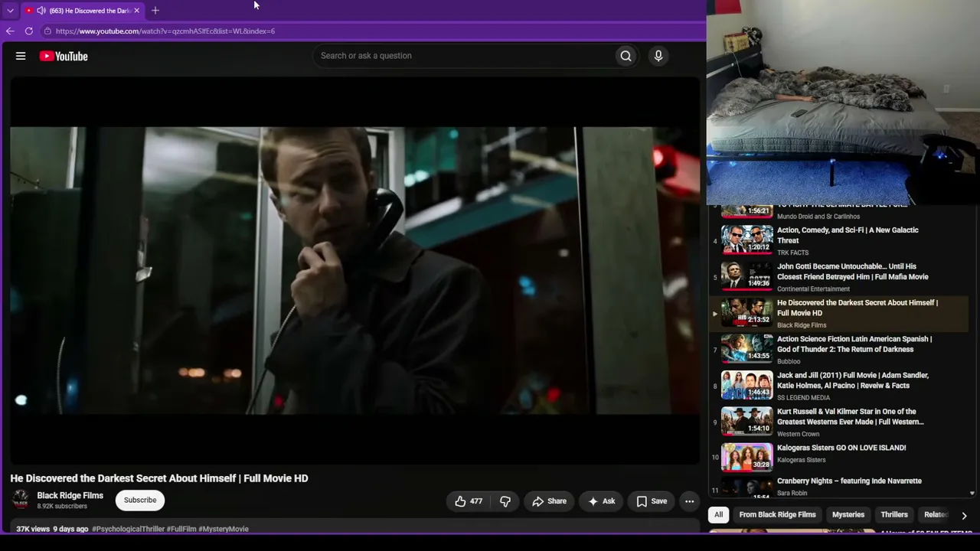This screenshot has height=551, width=980.
Task: Click the 'SS LEGEND MEDIA' channel name
Action: click(x=803, y=398)
